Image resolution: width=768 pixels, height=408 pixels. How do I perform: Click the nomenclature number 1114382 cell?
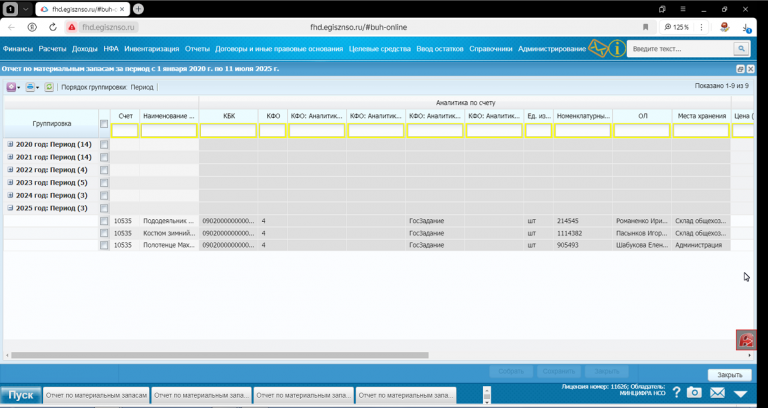(x=583, y=233)
